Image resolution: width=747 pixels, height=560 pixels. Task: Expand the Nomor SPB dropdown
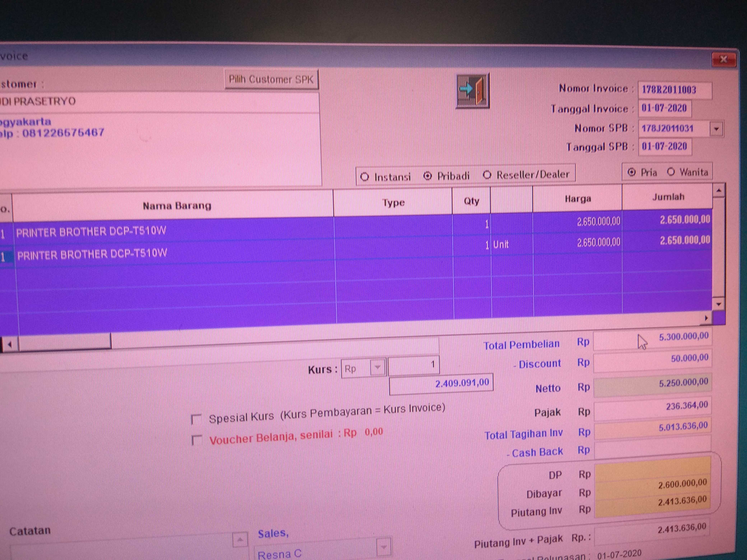coord(716,129)
